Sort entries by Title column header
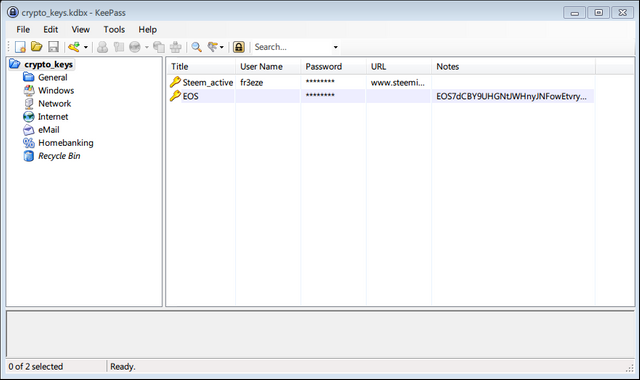 click(200, 67)
